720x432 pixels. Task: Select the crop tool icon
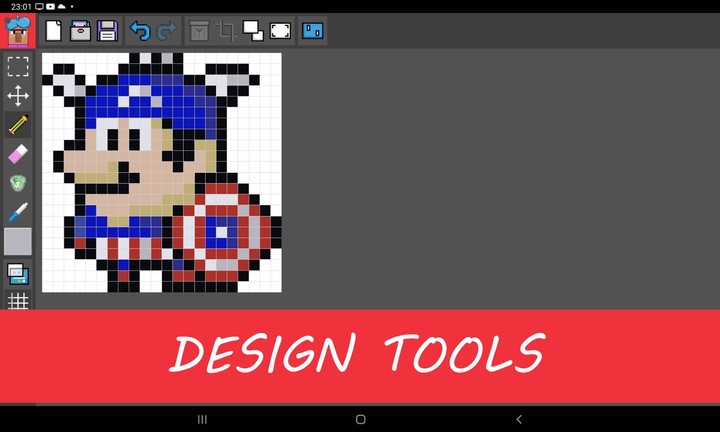tap(225, 31)
